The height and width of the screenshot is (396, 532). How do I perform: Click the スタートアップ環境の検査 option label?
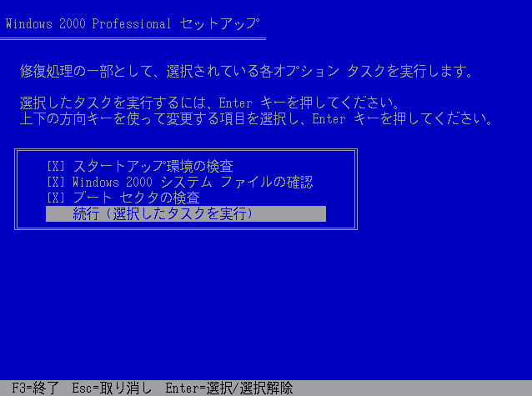[x=153, y=166]
